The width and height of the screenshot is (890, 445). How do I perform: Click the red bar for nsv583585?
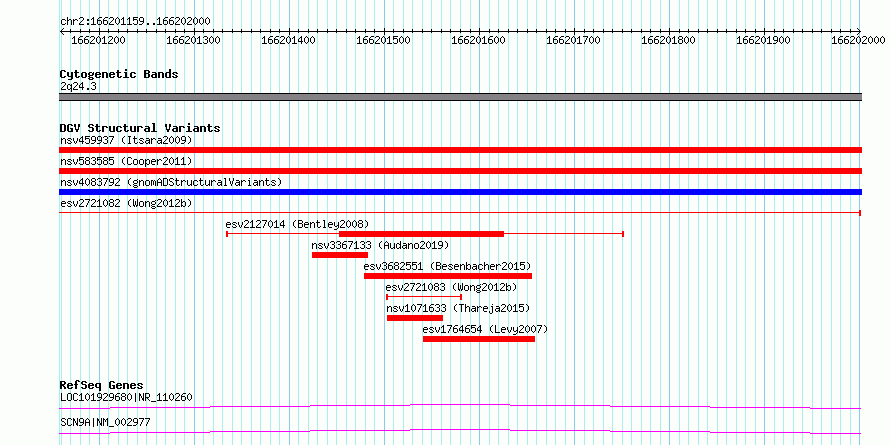(x=460, y=171)
